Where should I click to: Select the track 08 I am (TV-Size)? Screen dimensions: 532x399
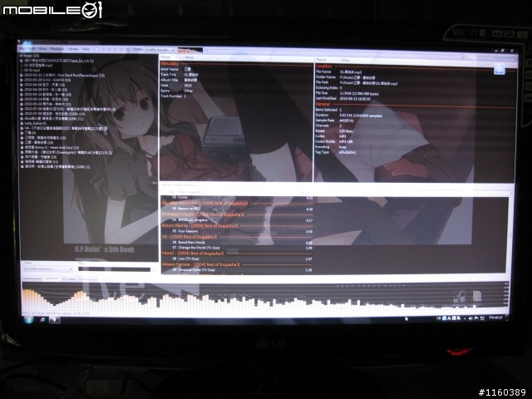tap(237, 259)
